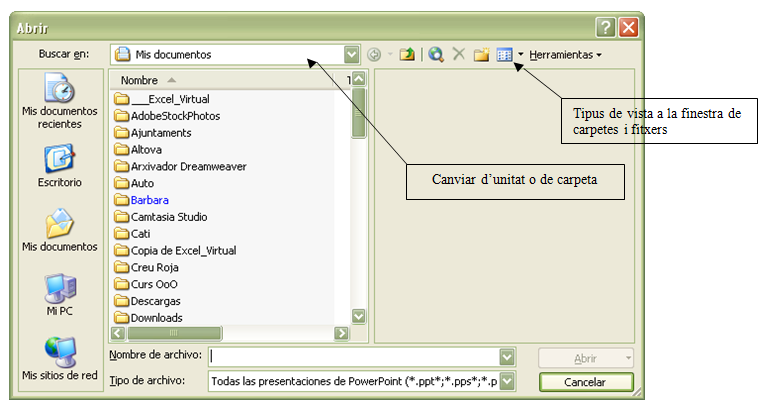
Task: Click the Views grid icon
Action: pyautogui.click(x=504, y=54)
